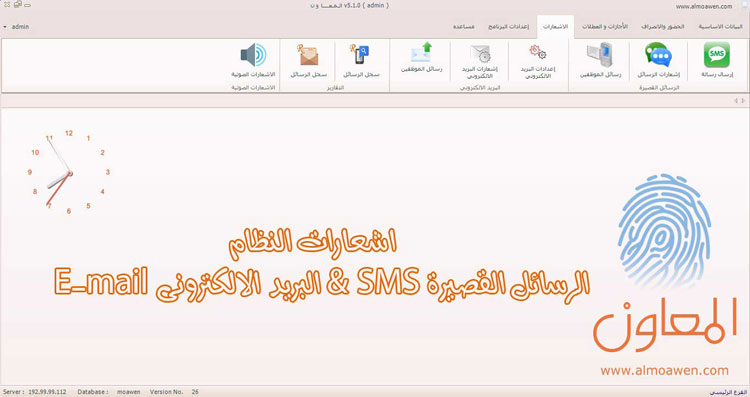Close the application window
Image resolution: width=750 pixels, height=397 pixels.
(7, 5)
